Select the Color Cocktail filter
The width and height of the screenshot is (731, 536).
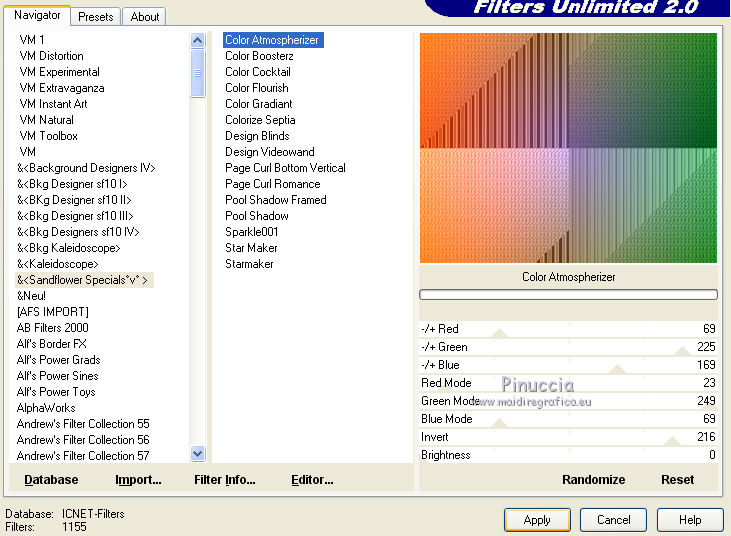258,72
